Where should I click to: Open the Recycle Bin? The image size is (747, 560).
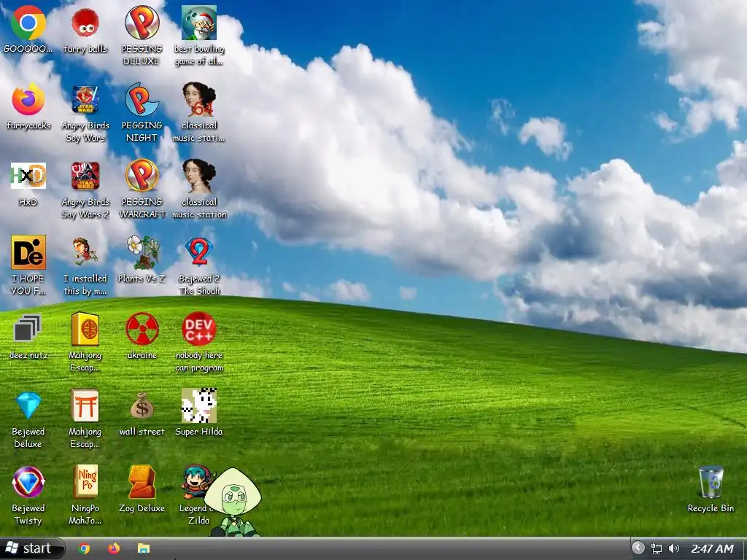tap(711, 483)
